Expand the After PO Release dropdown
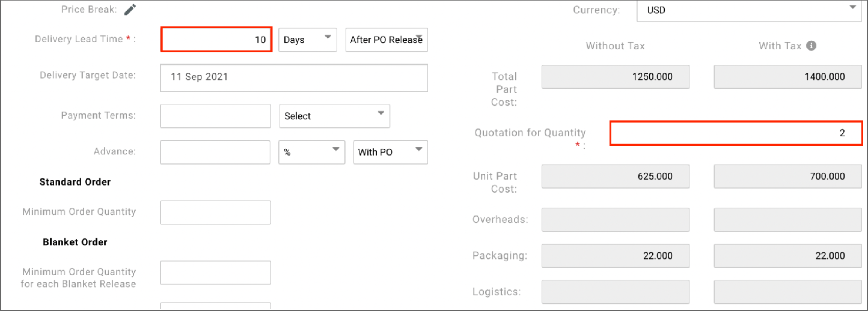Screen dimensions: 868x311 [387, 40]
